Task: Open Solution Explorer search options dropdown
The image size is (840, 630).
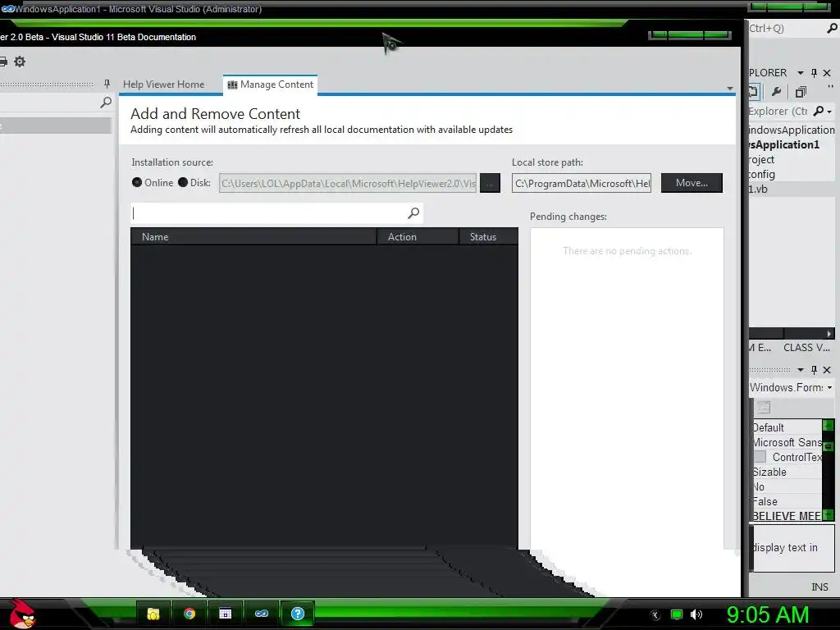Action: point(829,112)
